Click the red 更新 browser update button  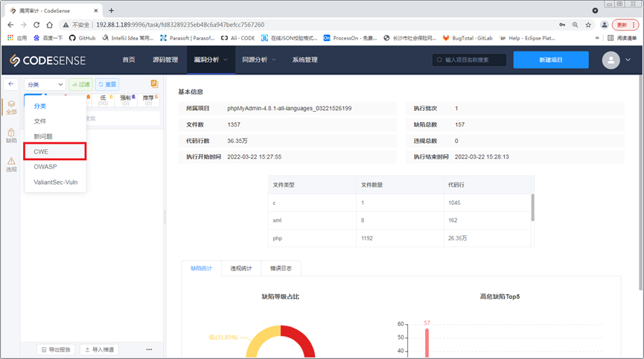625,25
